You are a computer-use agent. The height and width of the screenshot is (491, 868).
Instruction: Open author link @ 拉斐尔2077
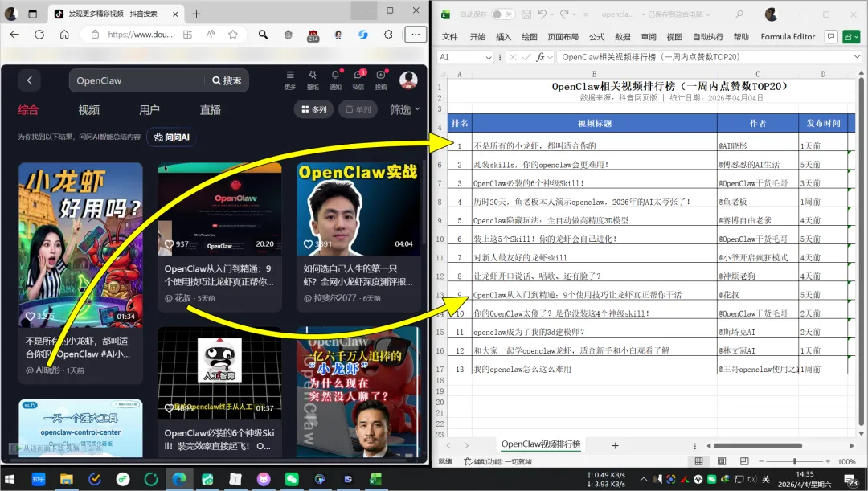tap(330, 298)
